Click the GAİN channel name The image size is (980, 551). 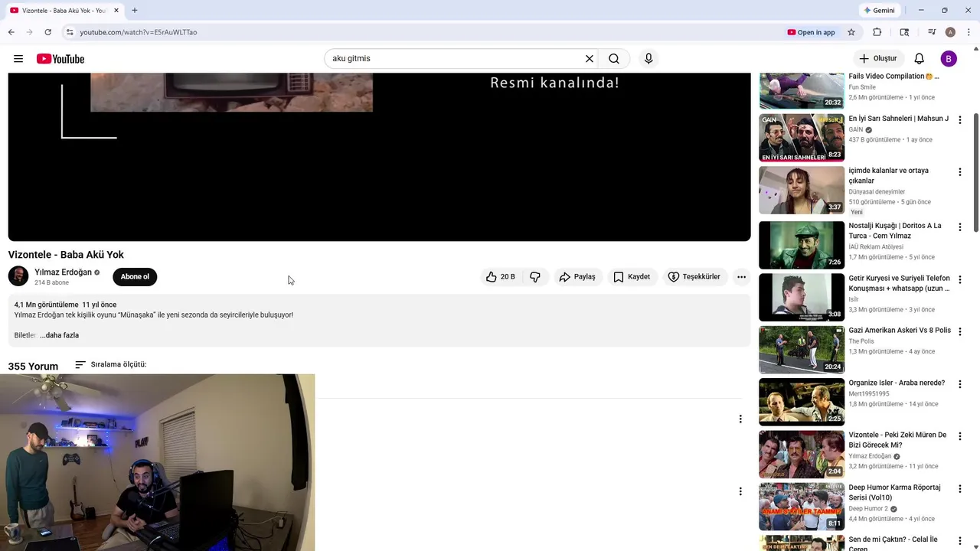[x=855, y=130]
